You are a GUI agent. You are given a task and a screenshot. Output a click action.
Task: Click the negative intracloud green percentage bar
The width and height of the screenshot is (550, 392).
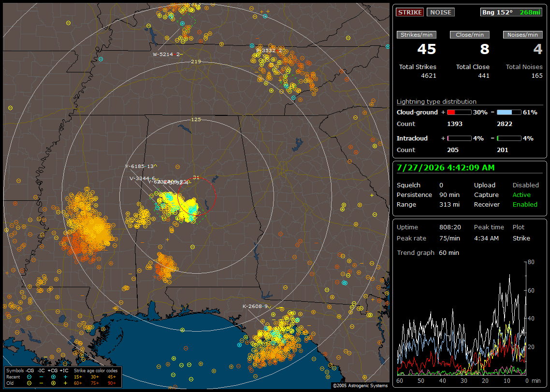[509, 139]
